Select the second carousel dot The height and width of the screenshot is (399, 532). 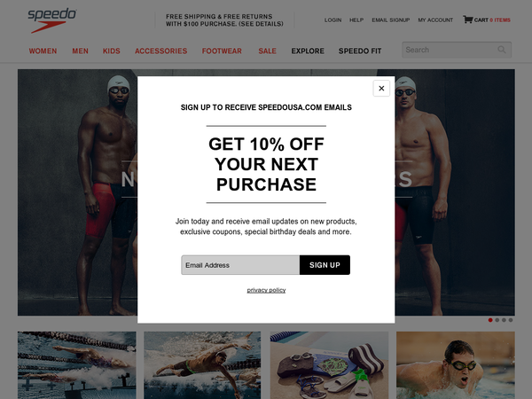497,320
